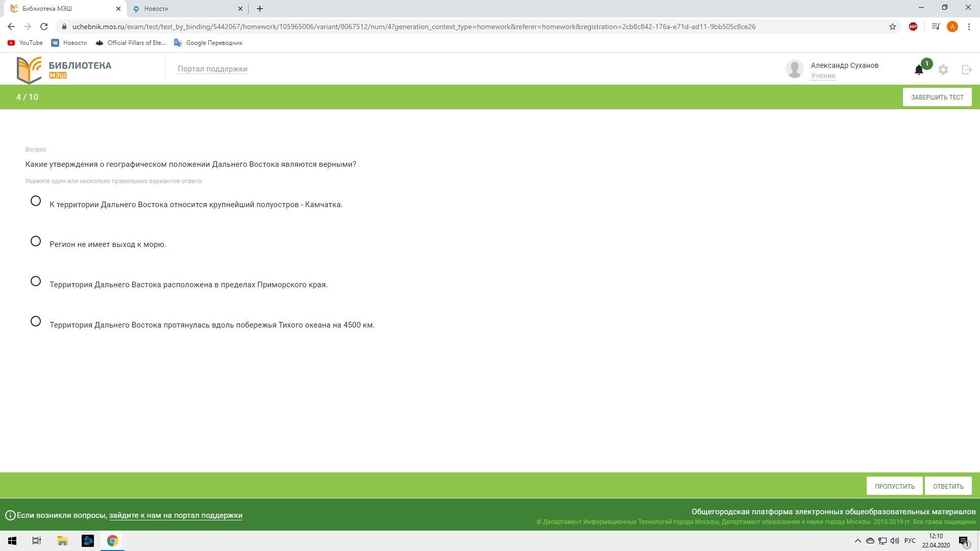
Task: Bookmark page with the star icon
Action: pos(893,27)
